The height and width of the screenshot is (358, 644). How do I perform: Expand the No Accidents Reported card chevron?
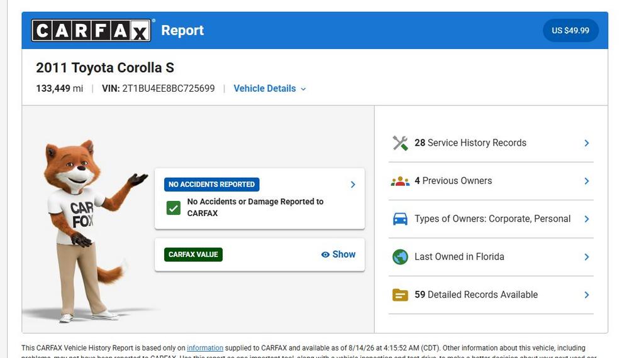353,185
